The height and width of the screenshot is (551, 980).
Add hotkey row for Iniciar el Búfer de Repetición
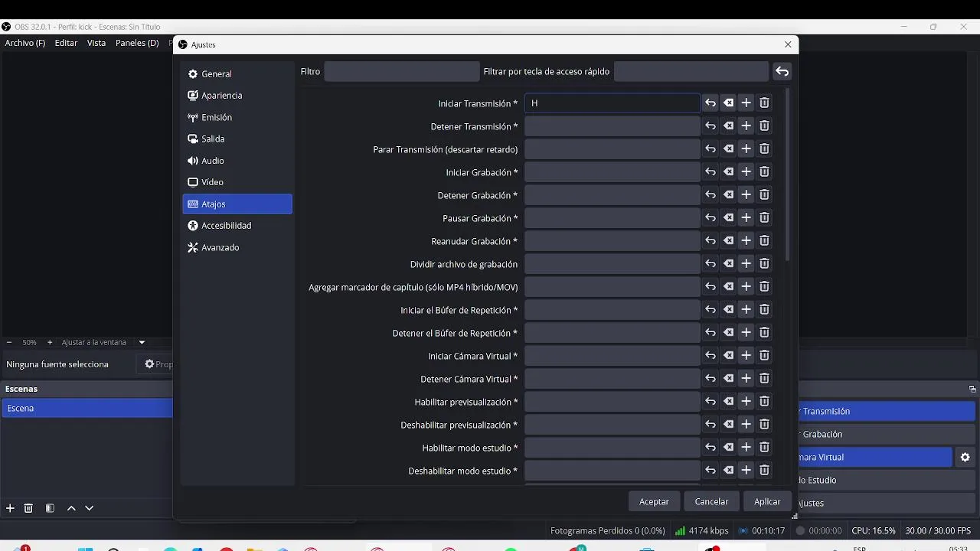(746, 310)
